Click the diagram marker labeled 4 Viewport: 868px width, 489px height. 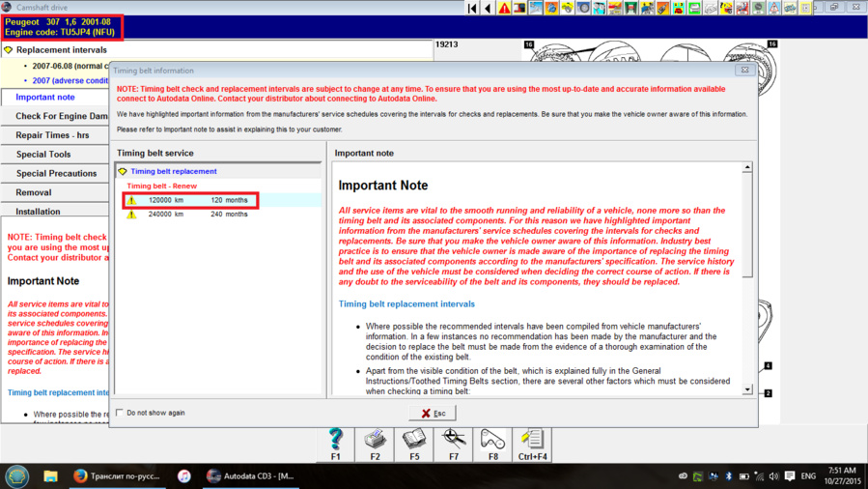click(768, 365)
